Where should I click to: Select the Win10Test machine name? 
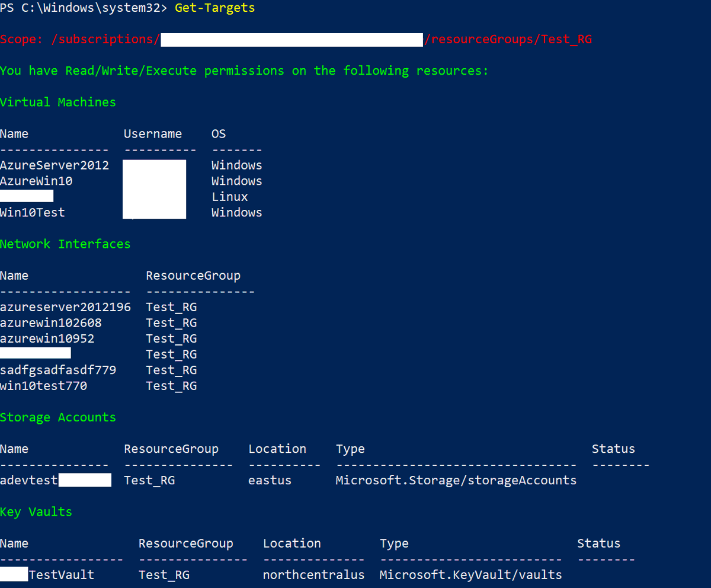click(x=33, y=212)
